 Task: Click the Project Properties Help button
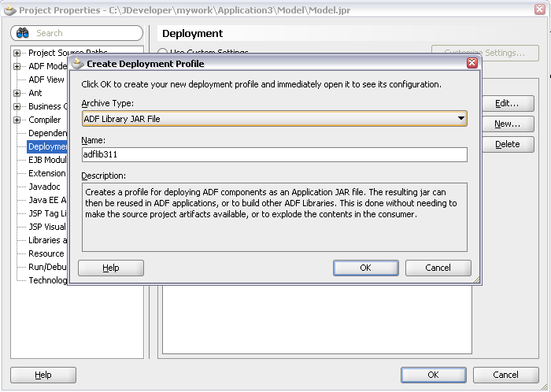click(43, 375)
